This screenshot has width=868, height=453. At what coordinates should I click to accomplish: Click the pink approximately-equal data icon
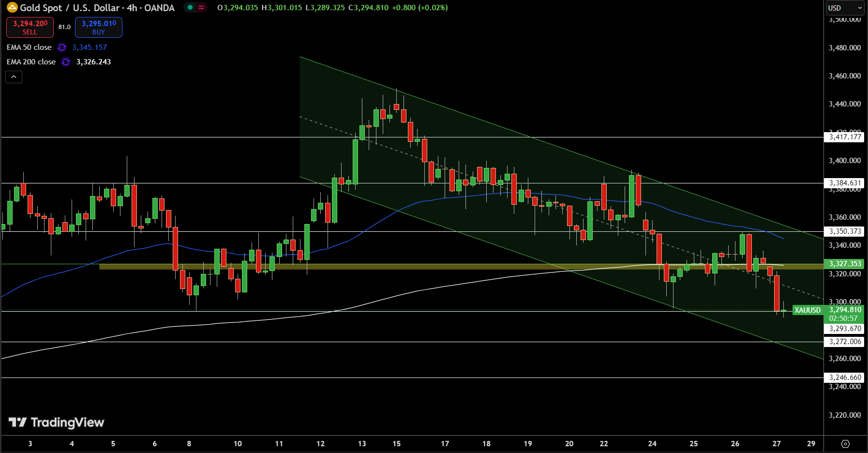coord(201,7)
